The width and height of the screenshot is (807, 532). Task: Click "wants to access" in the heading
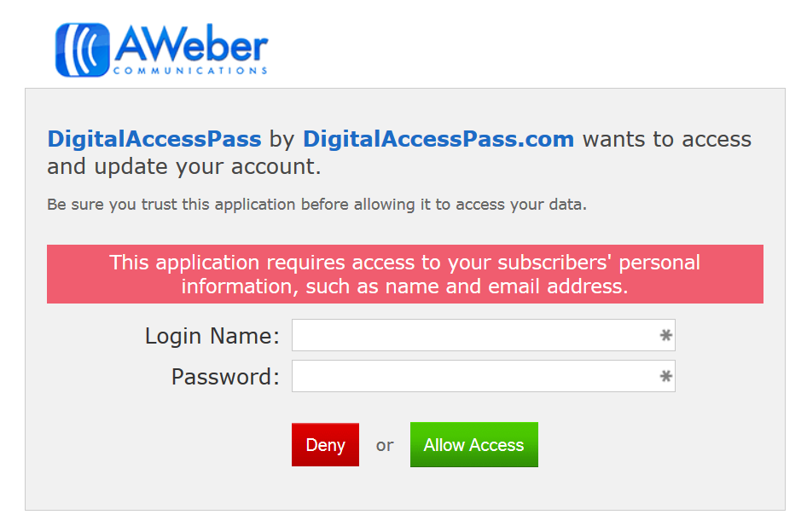click(667, 139)
